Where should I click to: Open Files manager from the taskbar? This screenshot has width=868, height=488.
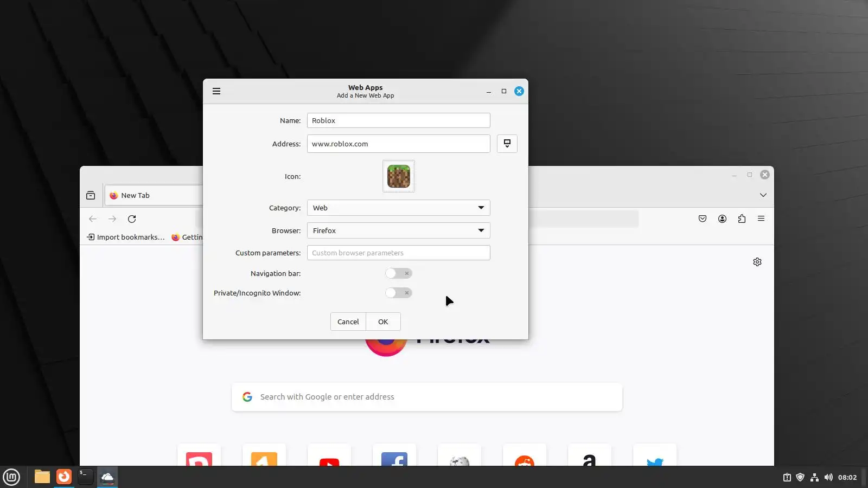[42, 477]
